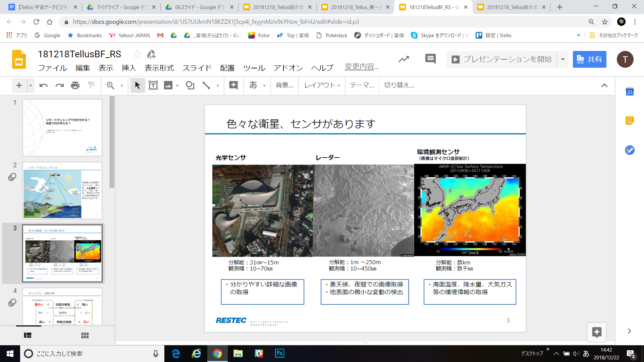Collapse the menus with the chevron
The width and height of the screenshot is (644, 362).
pos(604,85)
